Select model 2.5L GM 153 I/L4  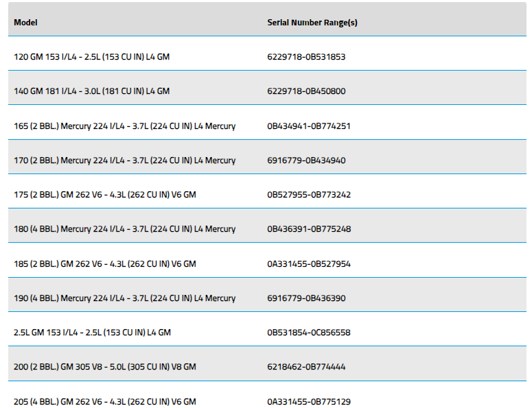tap(92, 332)
